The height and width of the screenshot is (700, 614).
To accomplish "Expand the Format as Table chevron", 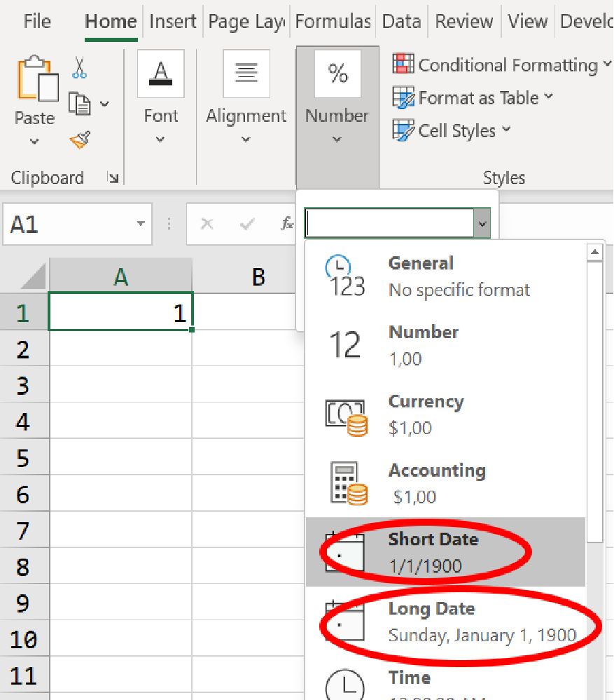I will click(549, 97).
